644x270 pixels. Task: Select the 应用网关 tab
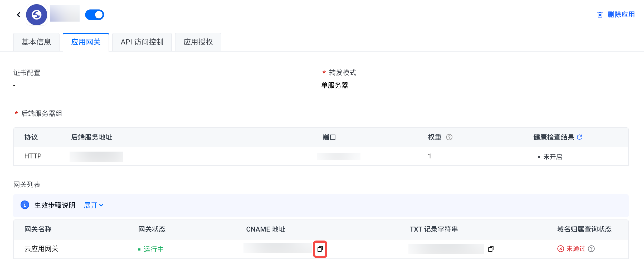click(x=86, y=42)
